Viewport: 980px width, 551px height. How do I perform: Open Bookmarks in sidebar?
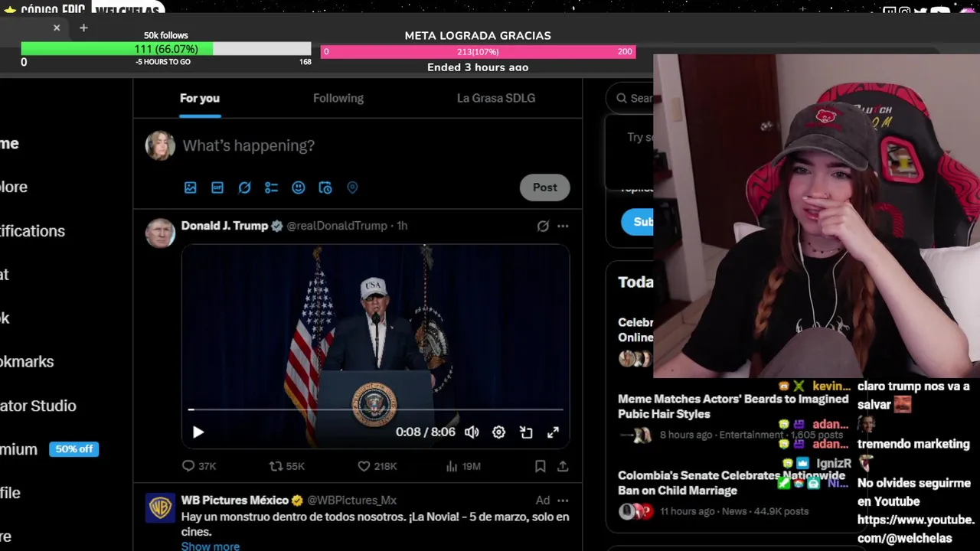(x=27, y=362)
